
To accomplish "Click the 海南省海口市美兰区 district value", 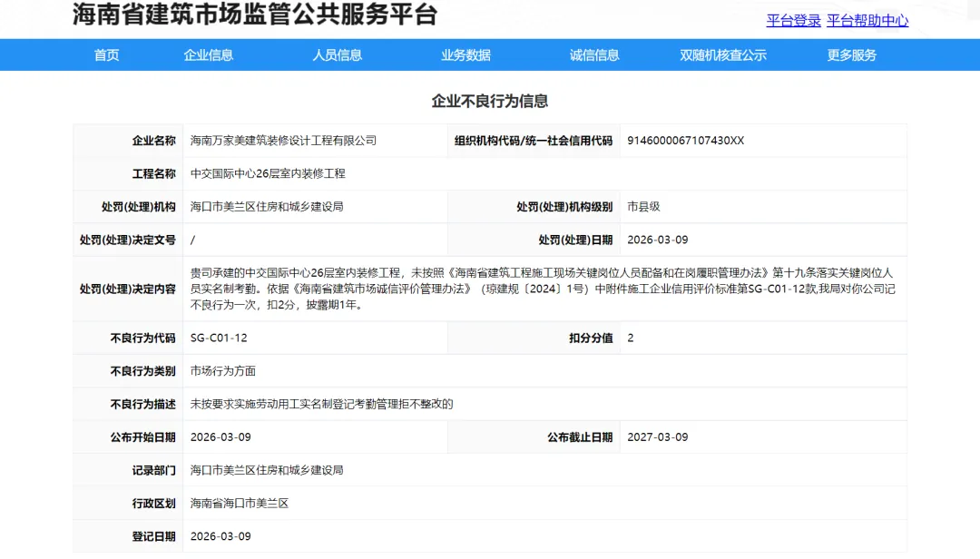I will pyautogui.click(x=240, y=504).
